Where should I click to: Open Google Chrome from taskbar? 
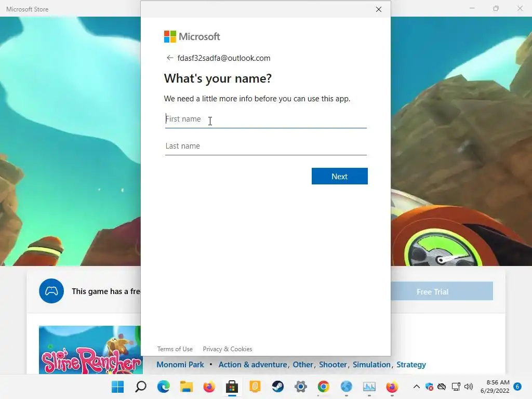coord(323,387)
